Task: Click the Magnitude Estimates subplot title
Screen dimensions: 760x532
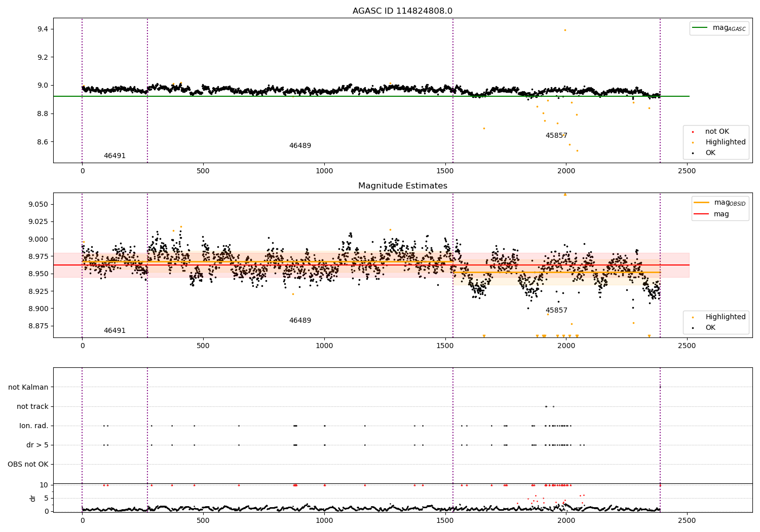Action: [x=402, y=186]
